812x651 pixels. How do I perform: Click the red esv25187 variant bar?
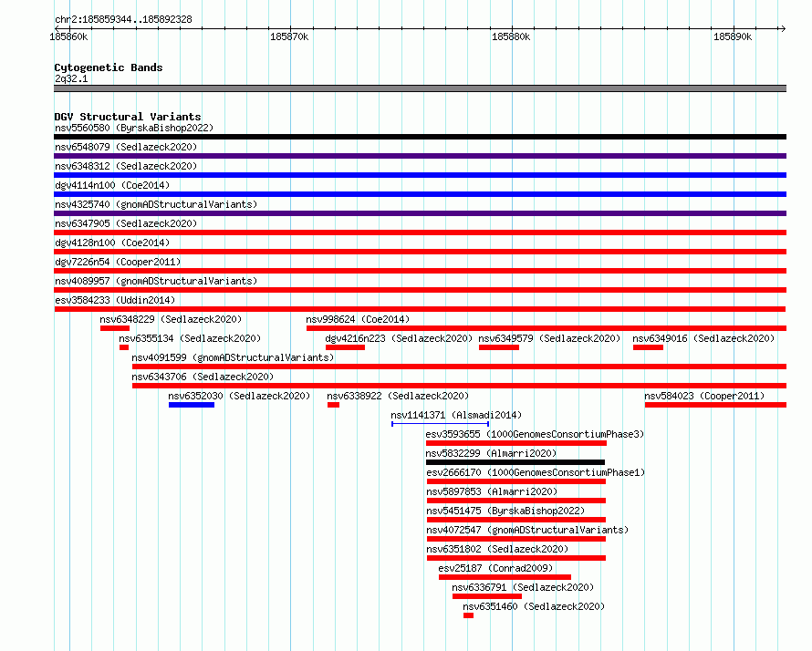(505, 577)
